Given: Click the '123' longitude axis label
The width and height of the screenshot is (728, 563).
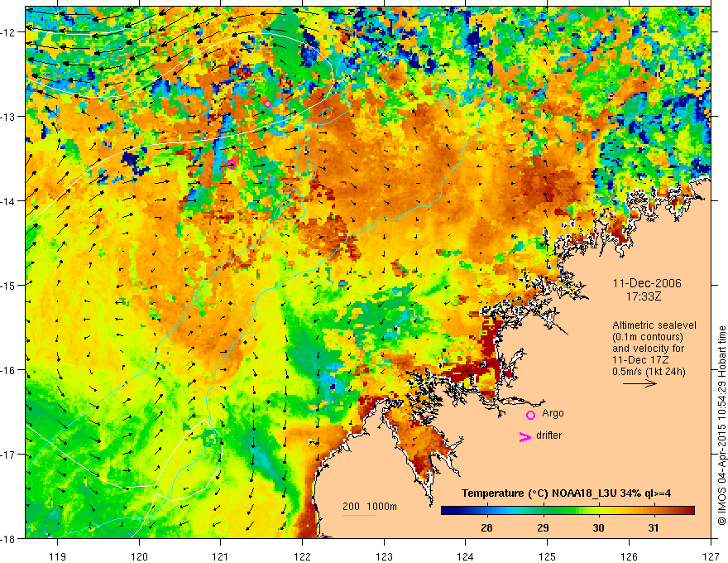Looking at the screenshot, I should pos(384,556).
